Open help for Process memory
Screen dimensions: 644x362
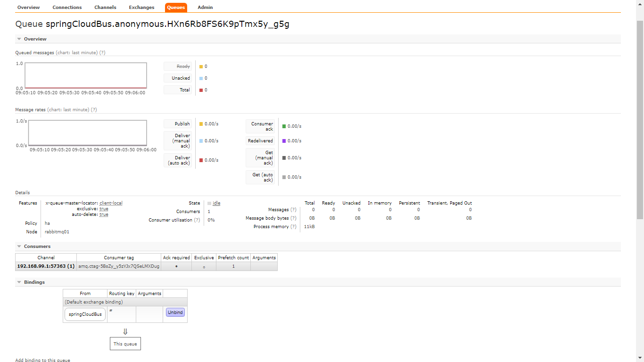[x=294, y=227]
